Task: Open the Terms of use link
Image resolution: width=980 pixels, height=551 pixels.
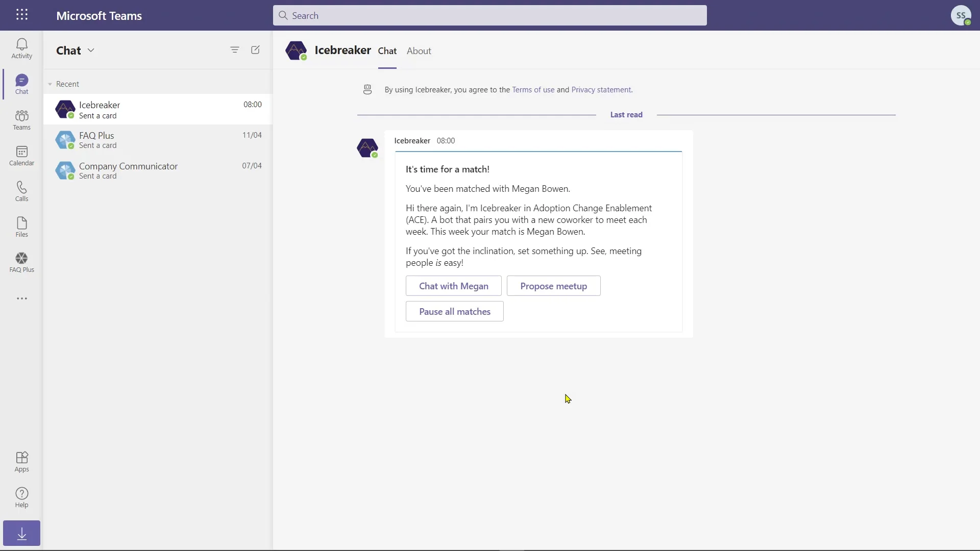Action: pyautogui.click(x=533, y=90)
